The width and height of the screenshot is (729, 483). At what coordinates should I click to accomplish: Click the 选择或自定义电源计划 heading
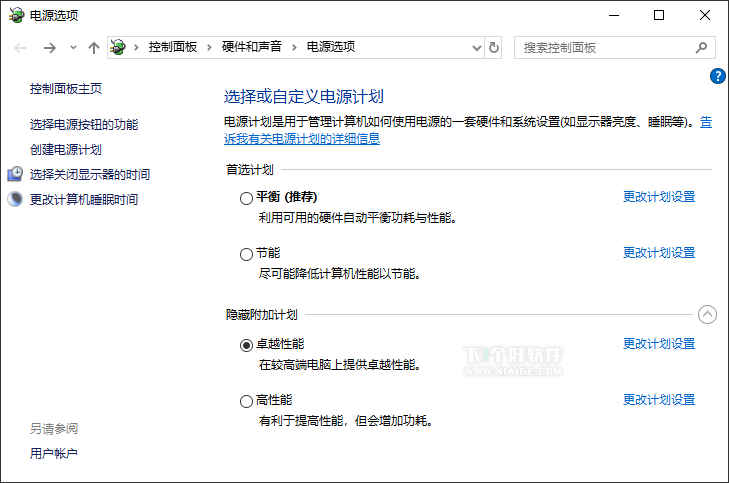click(304, 96)
